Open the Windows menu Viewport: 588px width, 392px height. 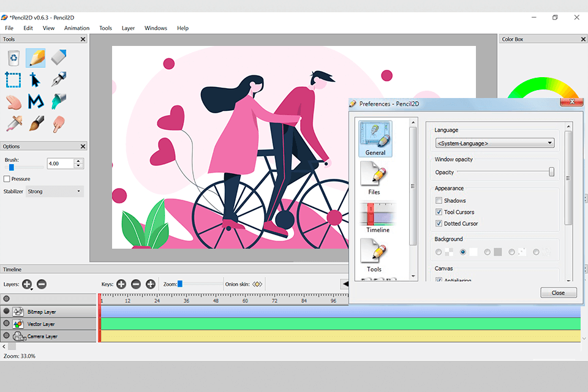[156, 28]
